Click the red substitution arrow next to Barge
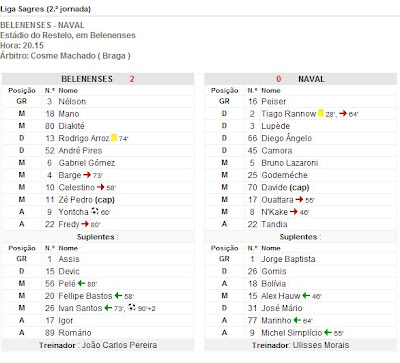 tap(87, 175)
